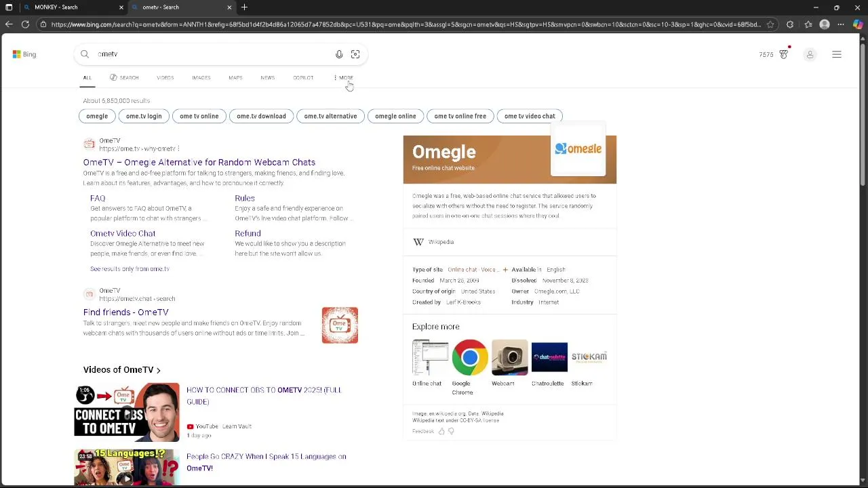Select the 'ome.tv alternative' chip

(x=330, y=116)
